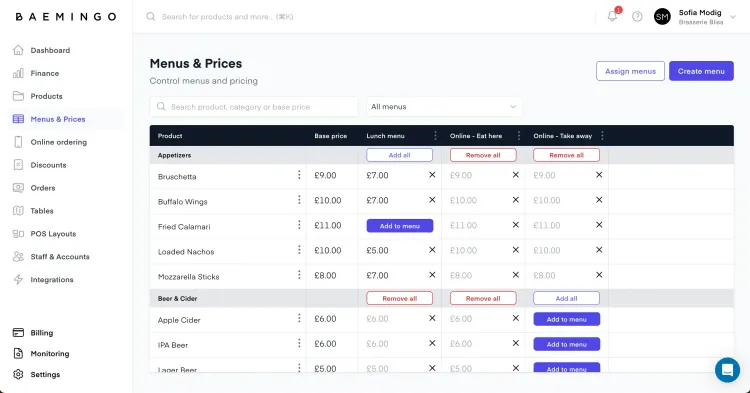Screen dimensions: 750x393
Task: Open the live chat bubble icon
Action: click(x=727, y=370)
